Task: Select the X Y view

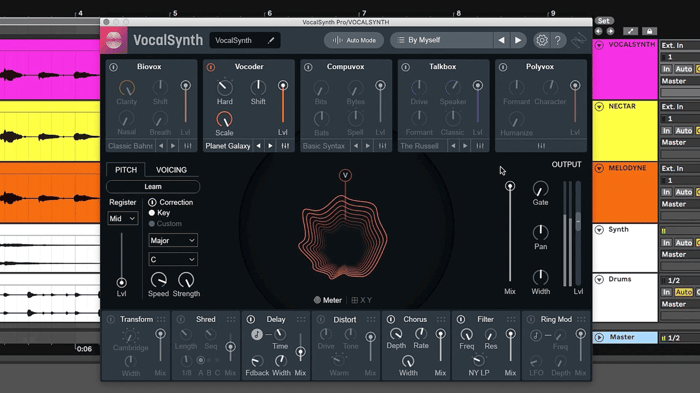Action: tap(362, 300)
